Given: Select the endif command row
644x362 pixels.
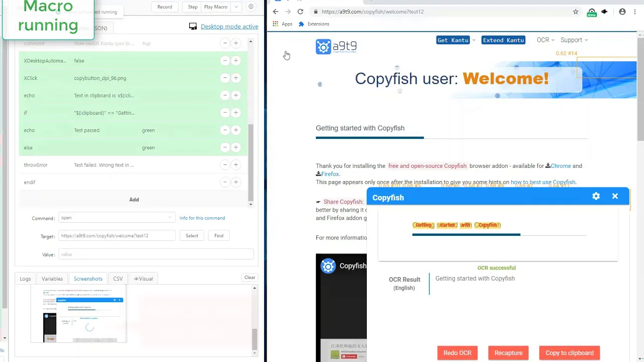Looking at the screenshot, I should pos(134,182).
